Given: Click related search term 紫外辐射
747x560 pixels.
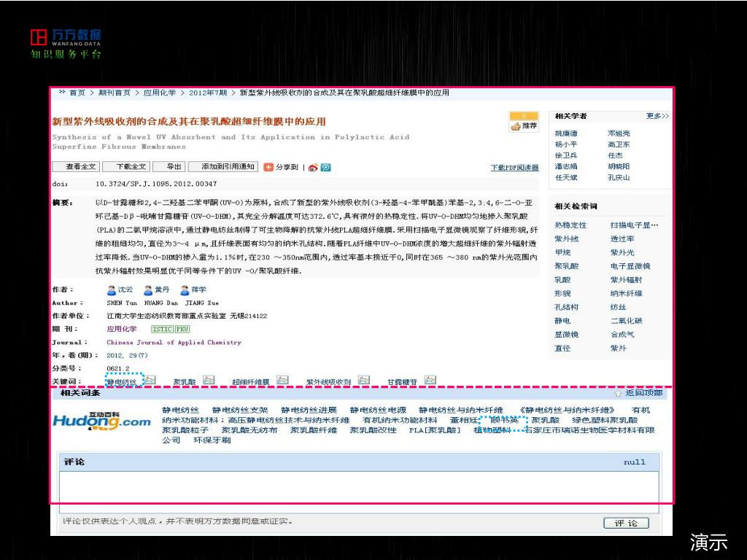Looking at the screenshot, I should point(627,280).
